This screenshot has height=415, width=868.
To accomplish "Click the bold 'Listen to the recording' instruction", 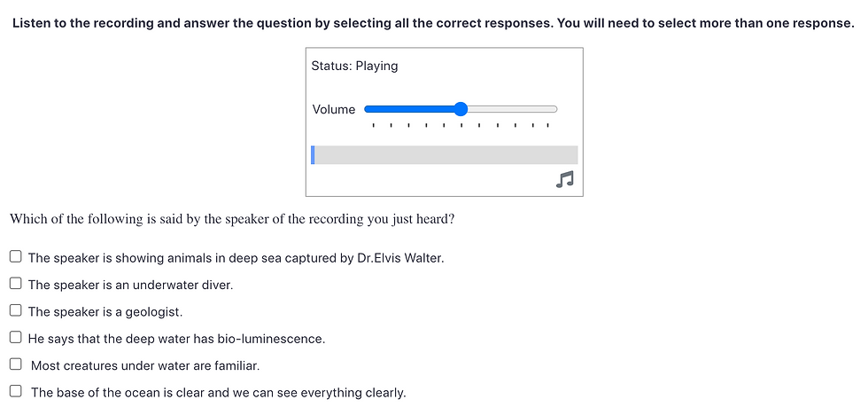I will point(433,24).
